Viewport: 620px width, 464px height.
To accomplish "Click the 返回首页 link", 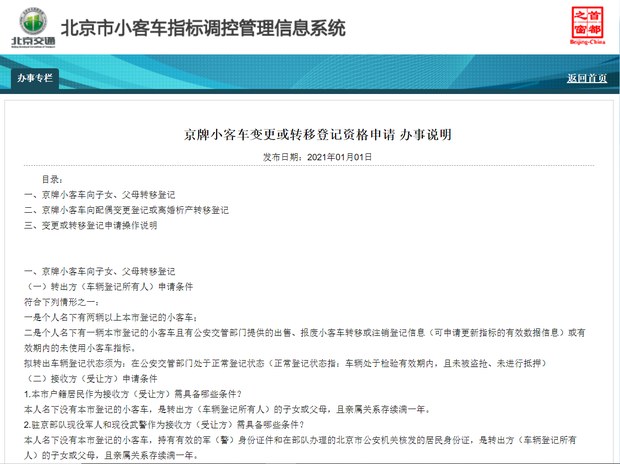I will [x=587, y=78].
